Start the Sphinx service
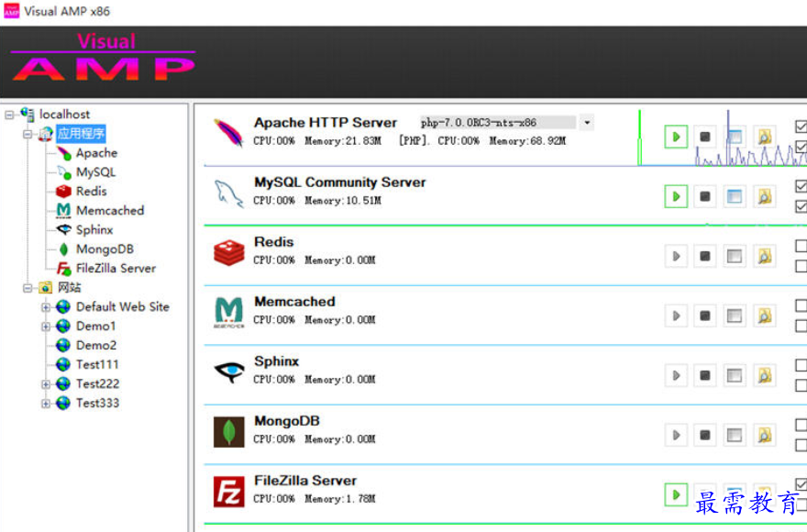The width and height of the screenshot is (807, 532). (x=676, y=375)
